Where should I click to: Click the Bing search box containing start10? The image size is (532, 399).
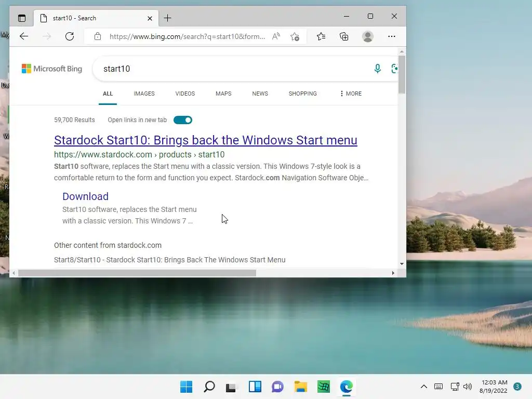(x=234, y=69)
